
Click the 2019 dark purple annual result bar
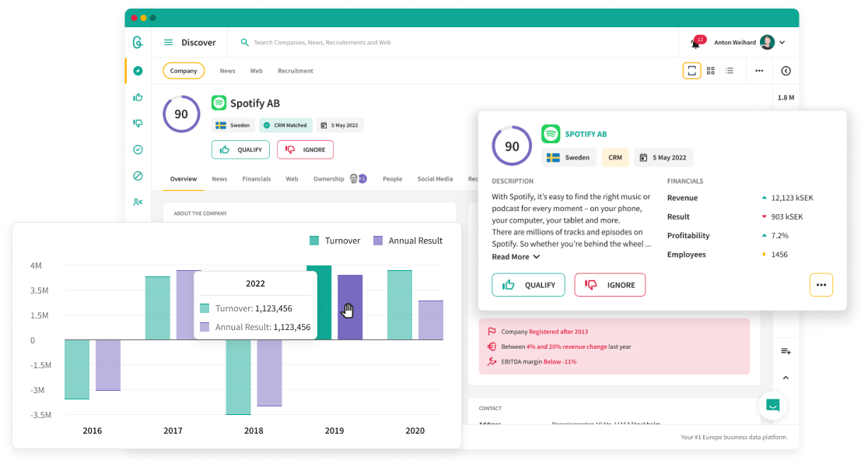click(x=351, y=307)
